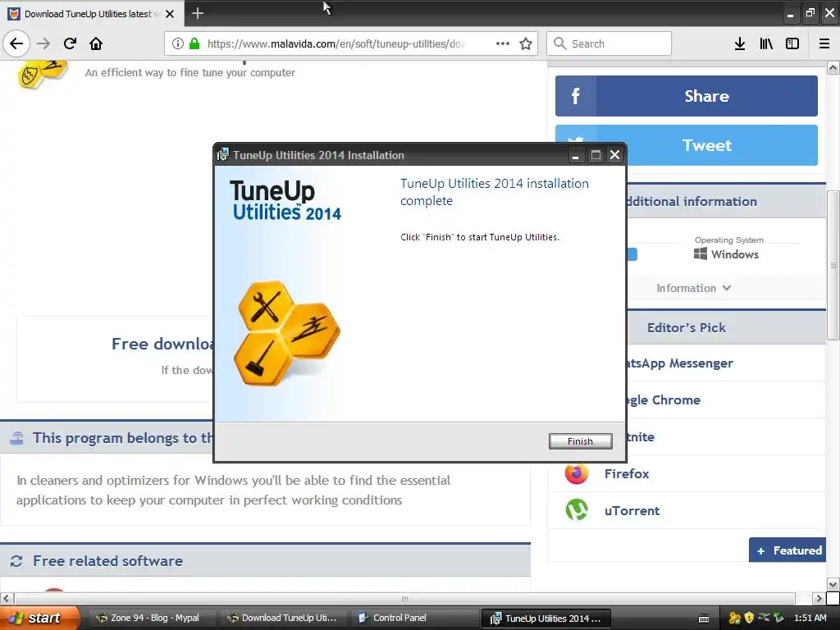
Task: Open the downloads arrow icon in toolbar
Action: [x=740, y=43]
